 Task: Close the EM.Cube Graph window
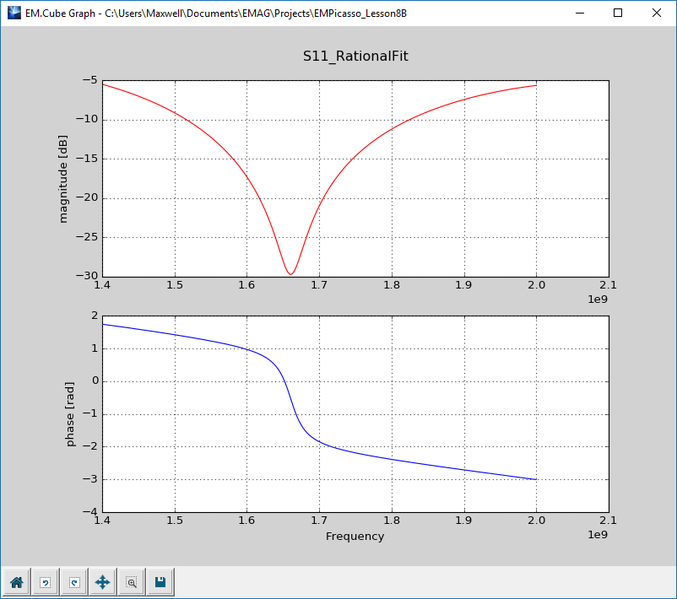click(656, 13)
